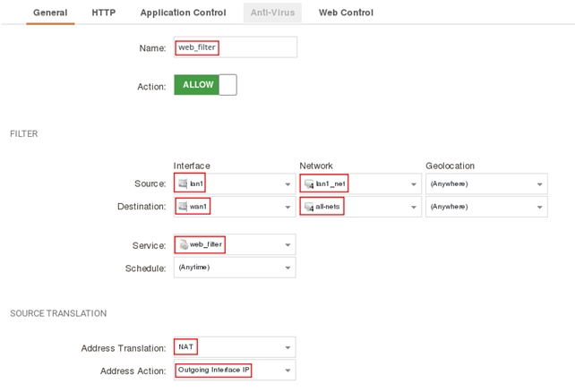575x392 pixels.
Task: Select the Anti-Virus tab
Action: pyautogui.click(x=272, y=13)
